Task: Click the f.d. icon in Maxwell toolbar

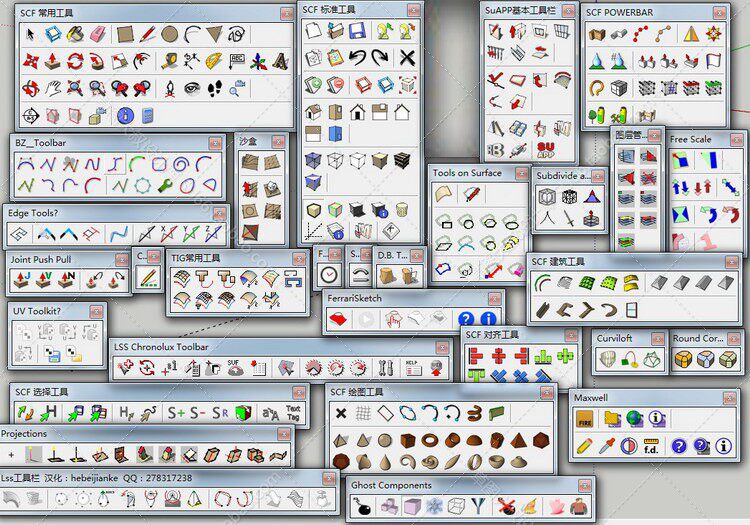Action: click(x=651, y=446)
